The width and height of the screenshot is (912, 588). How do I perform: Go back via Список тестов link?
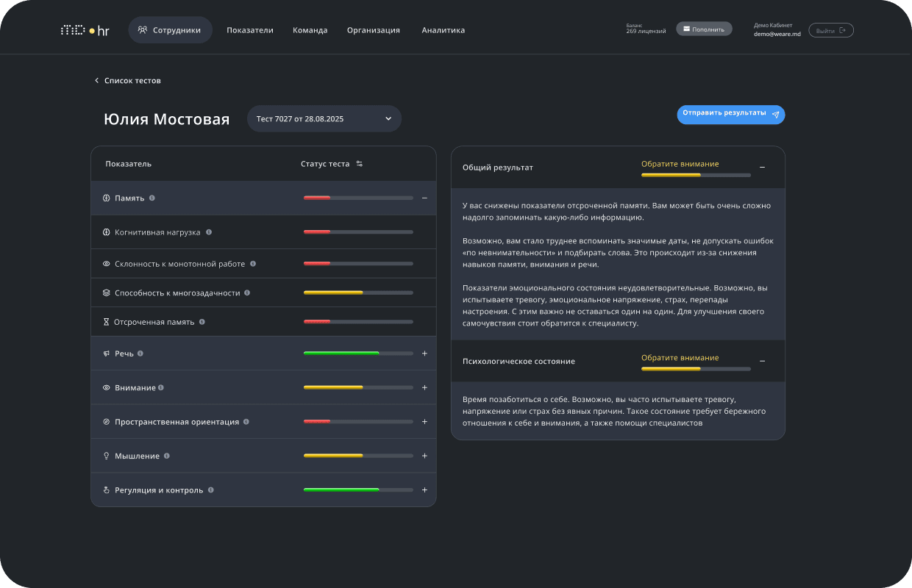pyautogui.click(x=127, y=81)
